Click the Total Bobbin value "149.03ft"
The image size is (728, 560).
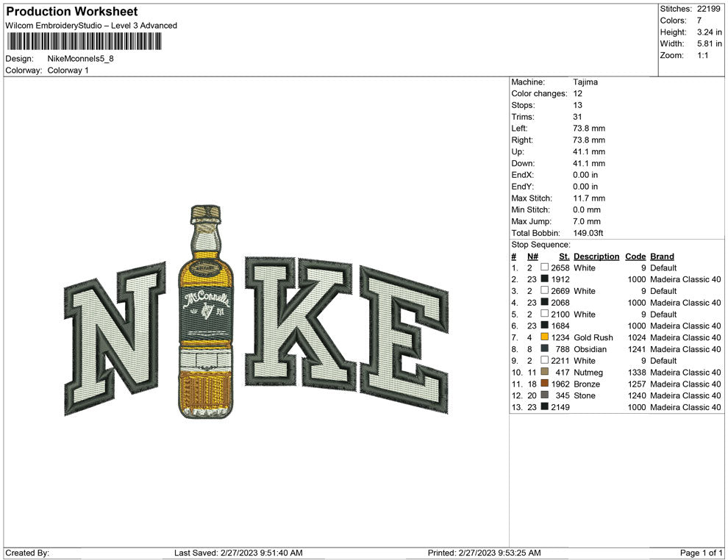[x=588, y=233]
